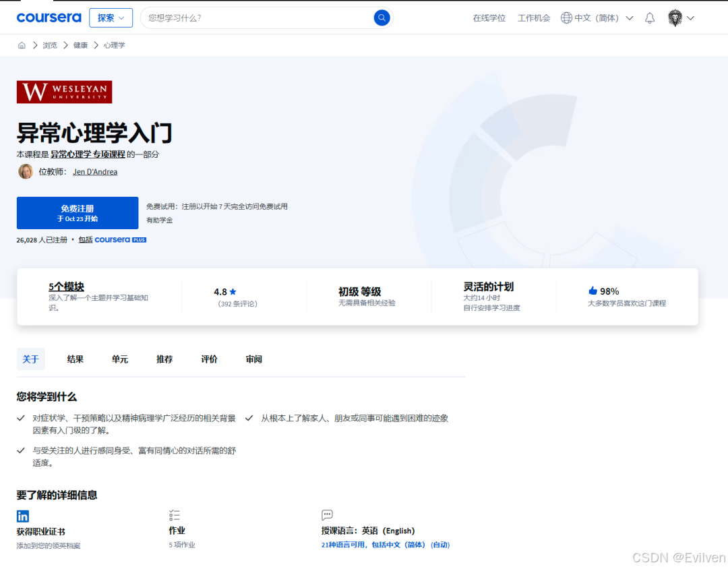The height and width of the screenshot is (569, 728).
Task: Open the 审阅 tab
Action: coord(254,359)
